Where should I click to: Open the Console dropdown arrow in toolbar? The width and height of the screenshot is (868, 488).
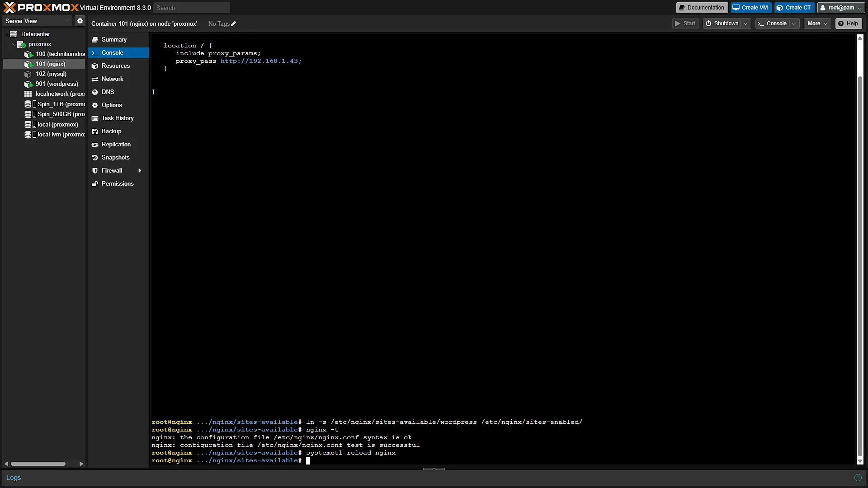click(794, 23)
